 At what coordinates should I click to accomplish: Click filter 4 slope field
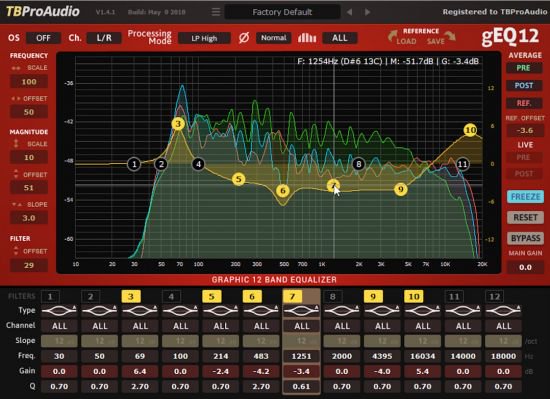pyautogui.click(x=180, y=341)
